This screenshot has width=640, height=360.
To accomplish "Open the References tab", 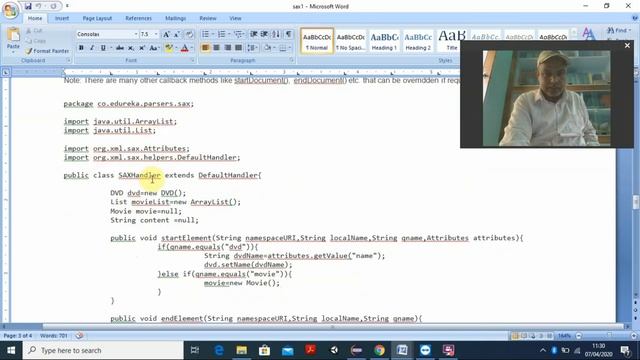I will click(x=138, y=18).
